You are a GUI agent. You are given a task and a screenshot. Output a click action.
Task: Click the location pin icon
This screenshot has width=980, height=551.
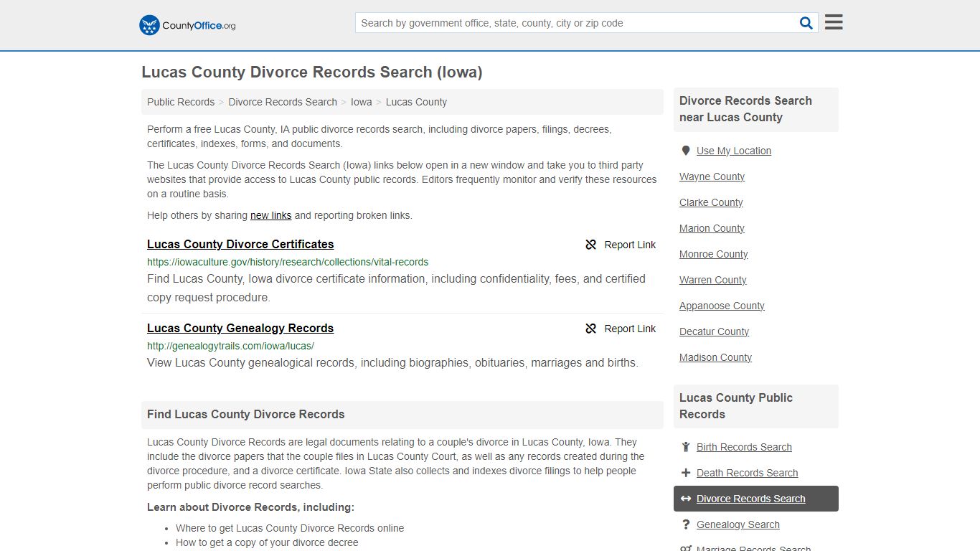pyautogui.click(x=686, y=151)
